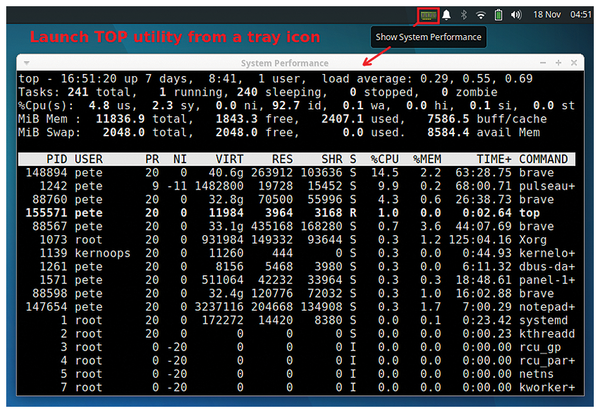Click the battery status icon
This screenshot has height=413, width=600.
click(498, 15)
